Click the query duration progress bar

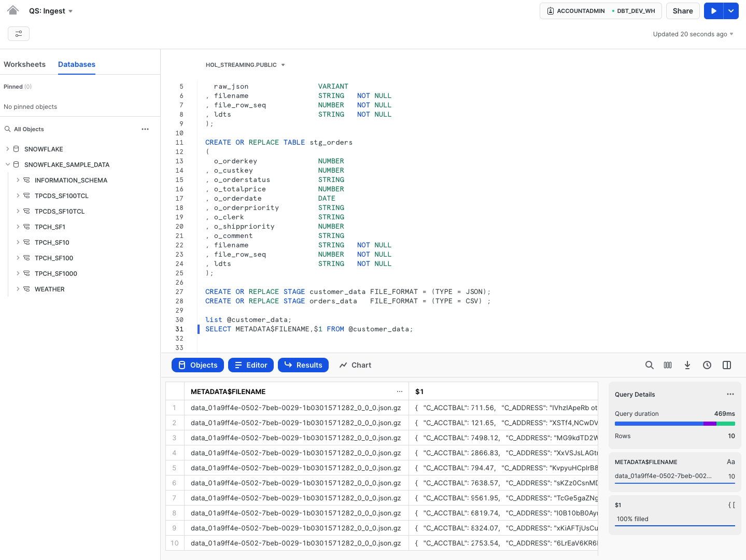(x=674, y=424)
